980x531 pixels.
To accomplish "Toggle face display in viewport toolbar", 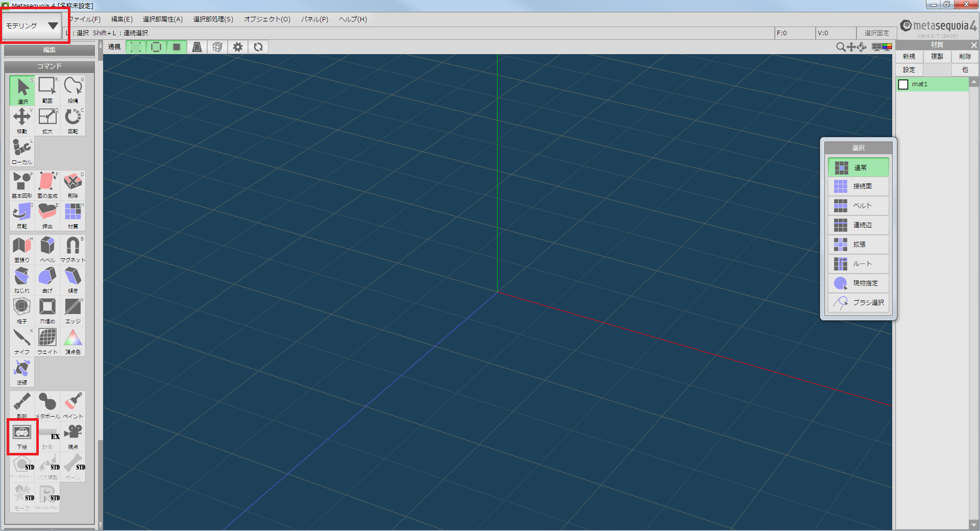I will tap(177, 47).
